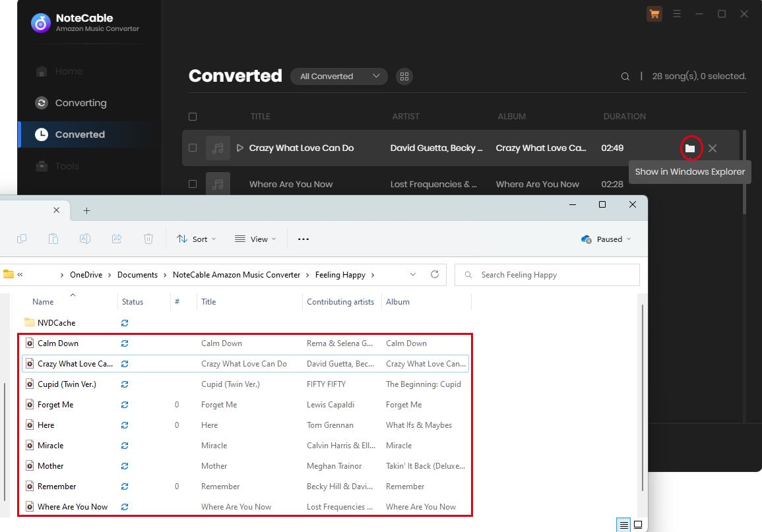762x532 pixels.
Task: Open the All Converted filter dropdown
Action: pyautogui.click(x=338, y=76)
